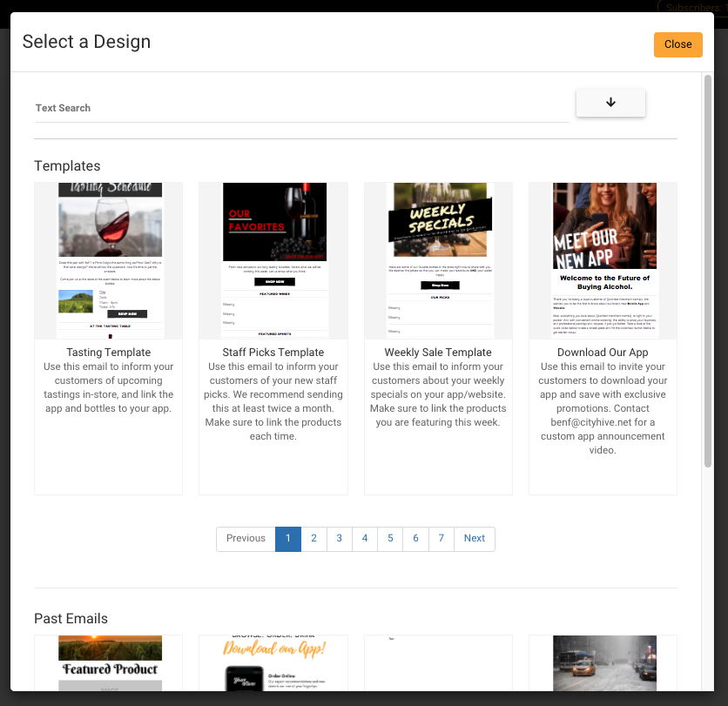Go to the Next templates page
This screenshot has width=728, height=706.
click(475, 539)
